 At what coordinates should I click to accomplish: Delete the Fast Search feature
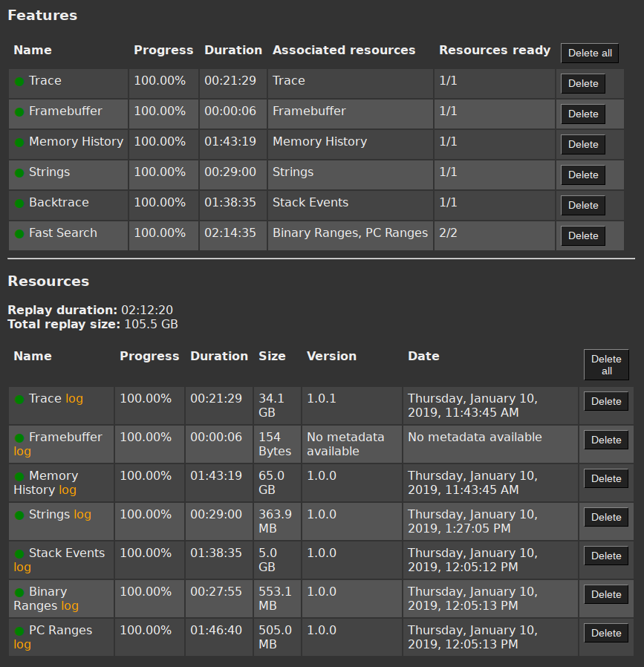point(582,235)
